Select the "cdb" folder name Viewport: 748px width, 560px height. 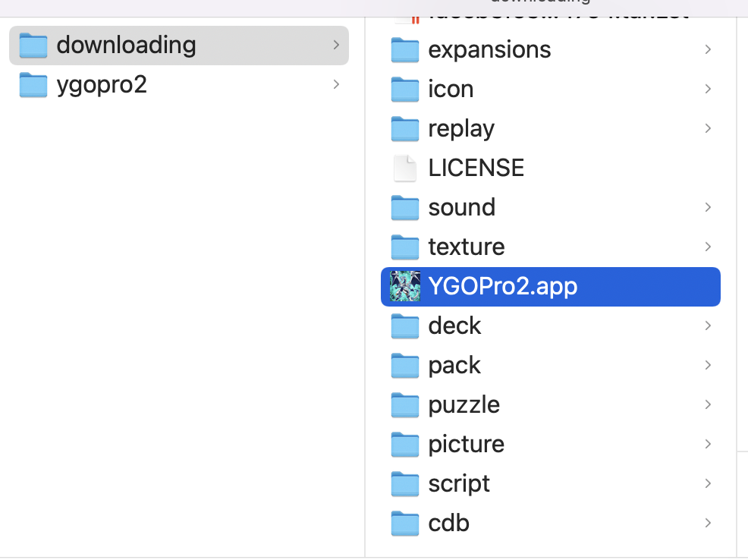tap(449, 524)
